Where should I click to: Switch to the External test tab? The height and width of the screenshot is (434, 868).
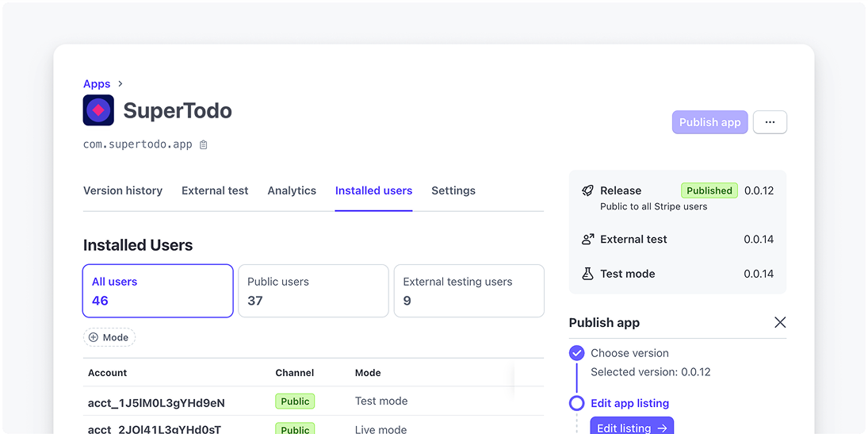point(215,190)
